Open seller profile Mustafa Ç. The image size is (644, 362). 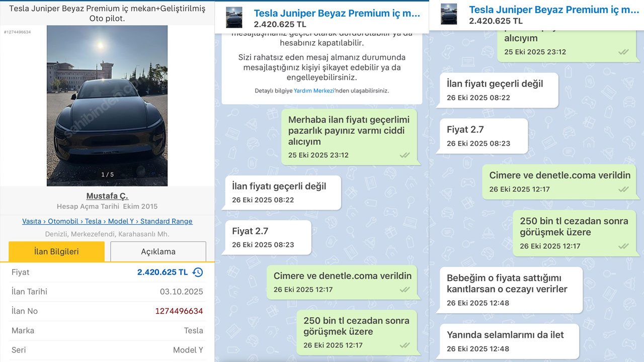(x=107, y=196)
